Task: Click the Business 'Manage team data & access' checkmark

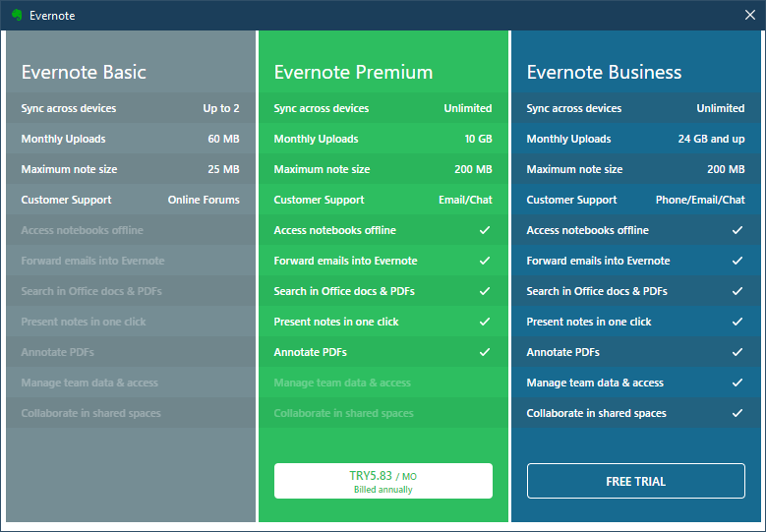Action: [x=737, y=383]
